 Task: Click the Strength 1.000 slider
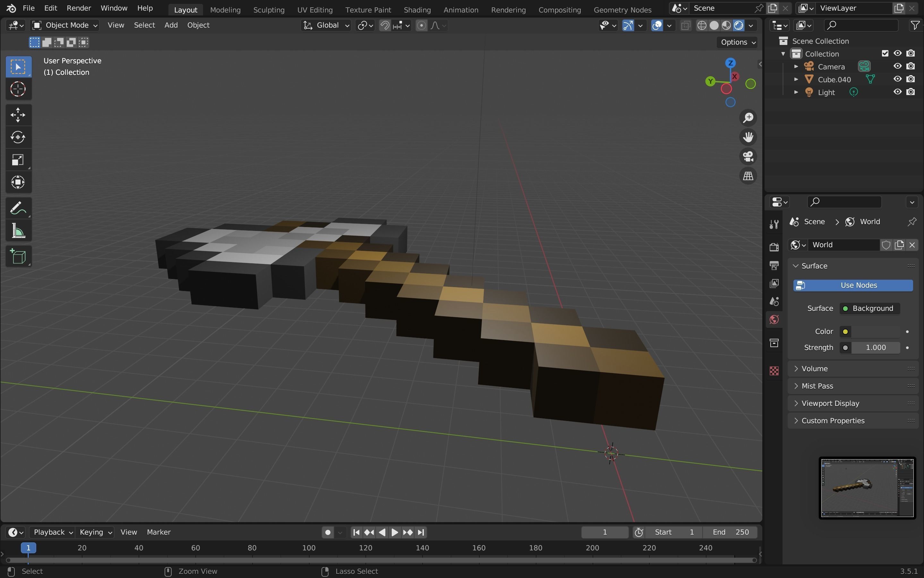click(875, 347)
